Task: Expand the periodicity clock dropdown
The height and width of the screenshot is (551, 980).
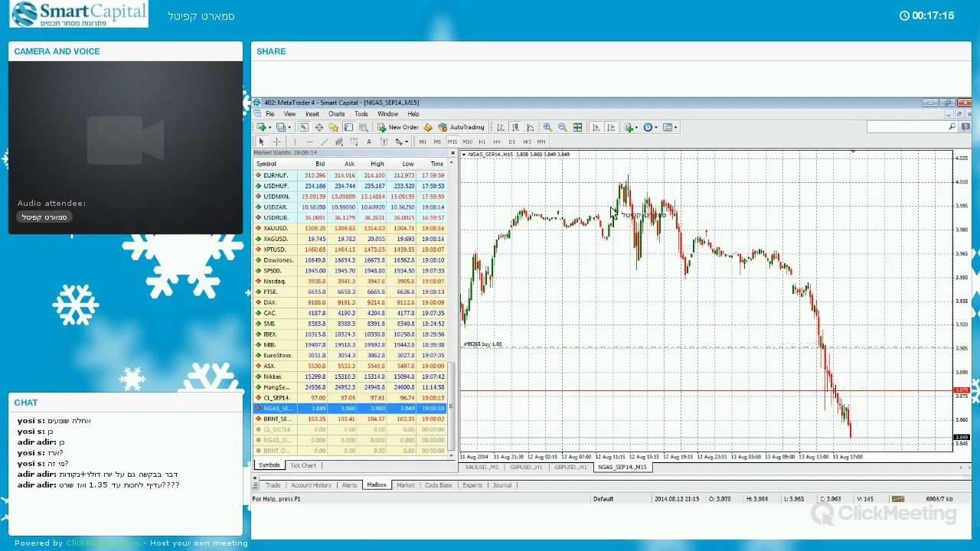Action: pos(657,127)
